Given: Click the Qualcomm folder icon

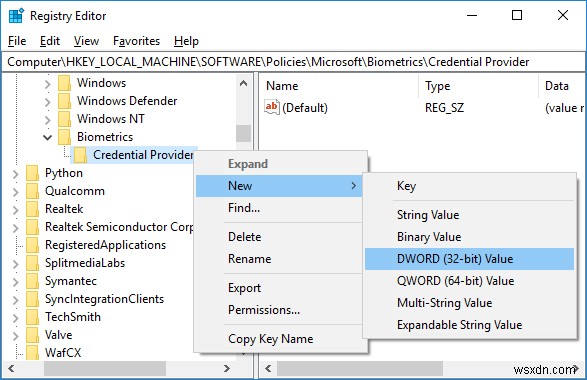Looking at the screenshot, I should tap(33, 191).
